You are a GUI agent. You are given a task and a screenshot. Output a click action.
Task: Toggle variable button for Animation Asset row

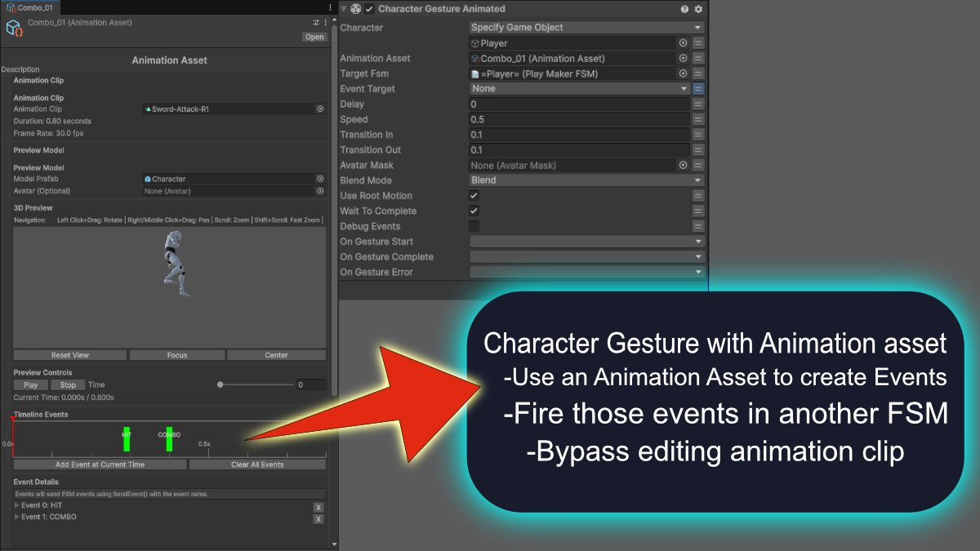coord(698,59)
